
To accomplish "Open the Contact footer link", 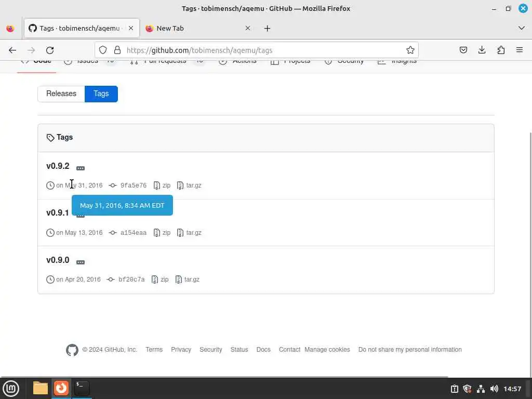I will point(289,350).
